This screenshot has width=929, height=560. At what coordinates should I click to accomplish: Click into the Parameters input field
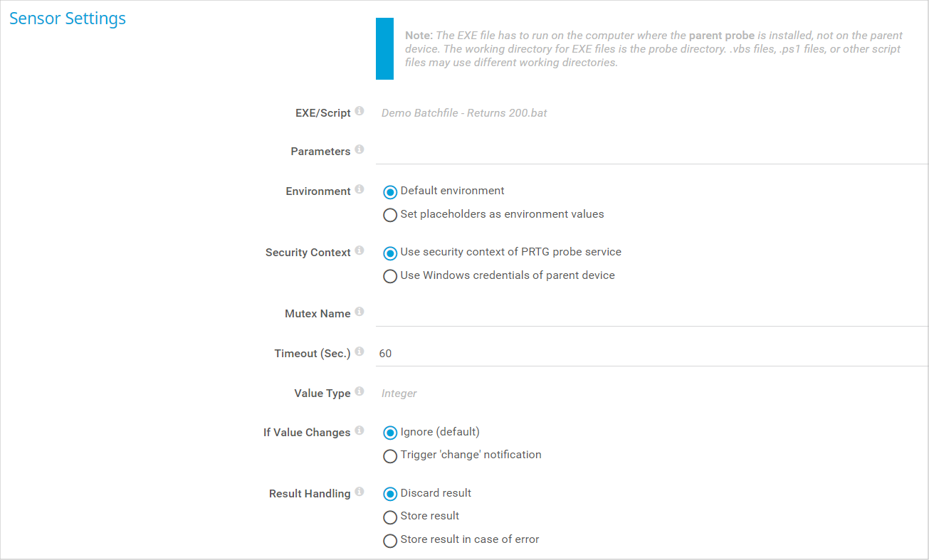[652, 151]
